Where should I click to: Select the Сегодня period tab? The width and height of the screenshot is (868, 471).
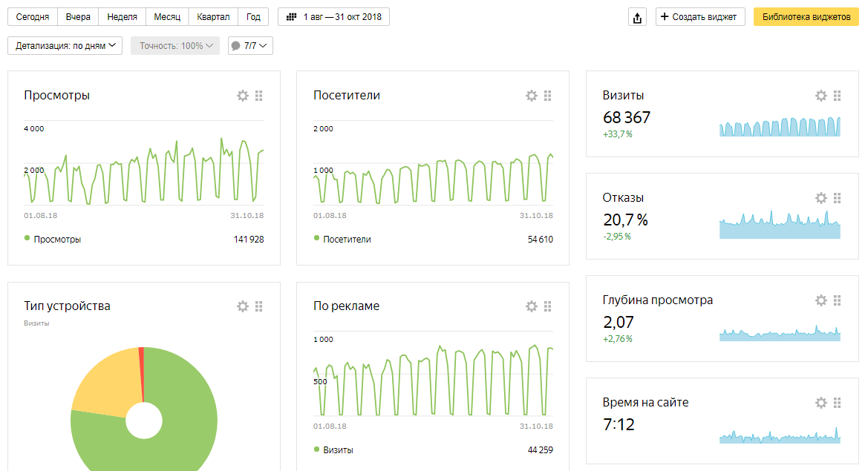[32, 16]
